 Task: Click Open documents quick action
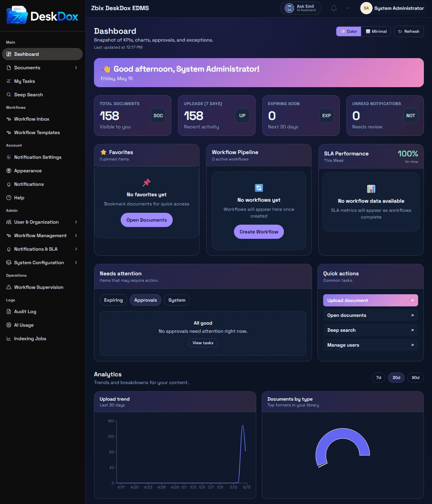point(370,315)
